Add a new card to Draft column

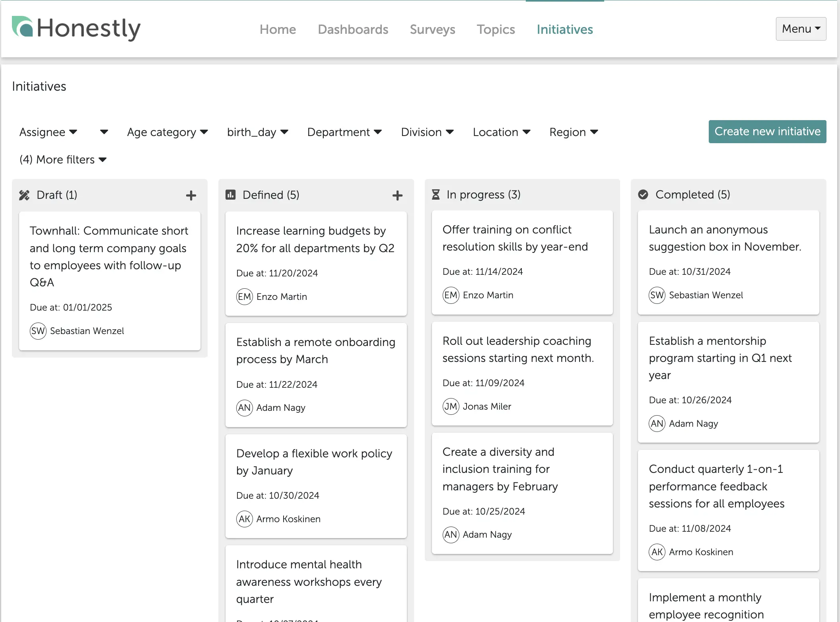(191, 195)
